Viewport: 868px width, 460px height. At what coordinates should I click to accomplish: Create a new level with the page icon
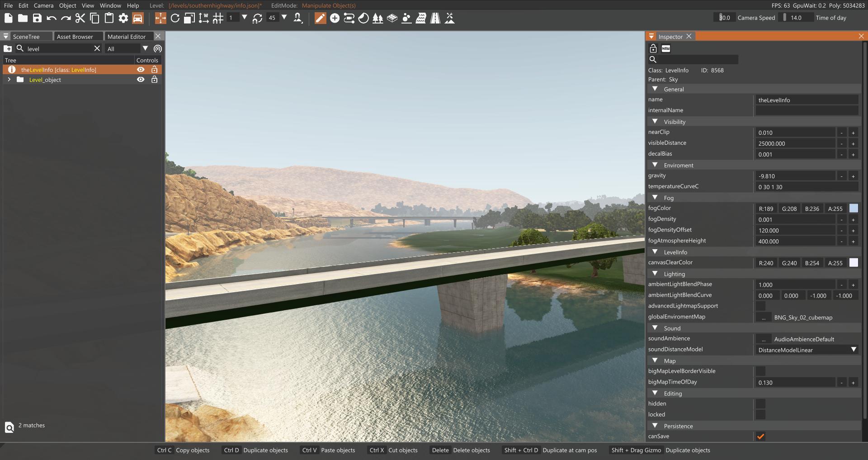pyautogui.click(x=8, y=18)
